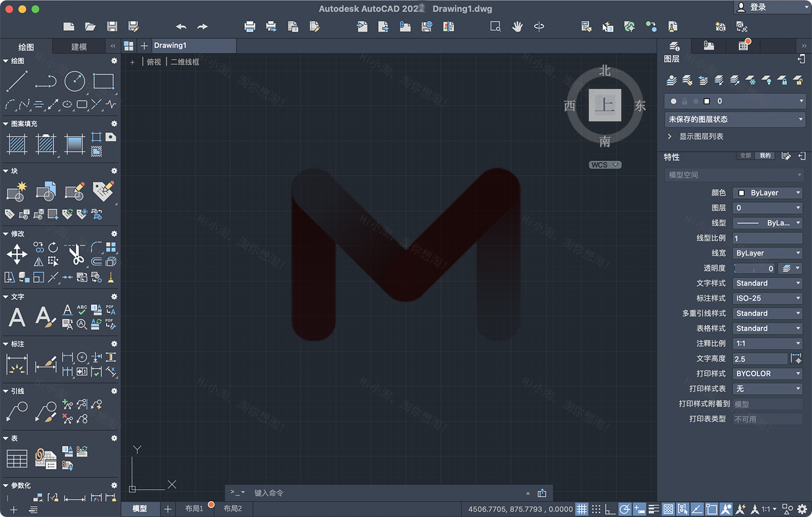Select the Rectangle drawing tool
This screenshot has width=812, height=517.
[x=103, y=81]
